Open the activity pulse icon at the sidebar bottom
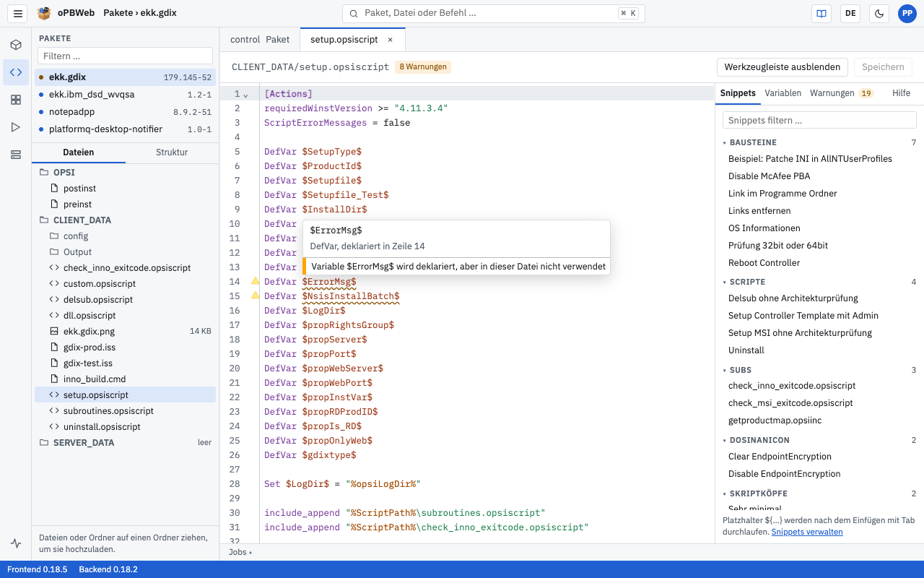This screenshot has width=924, height=578. pyautogui.click(x=16, y=543)
